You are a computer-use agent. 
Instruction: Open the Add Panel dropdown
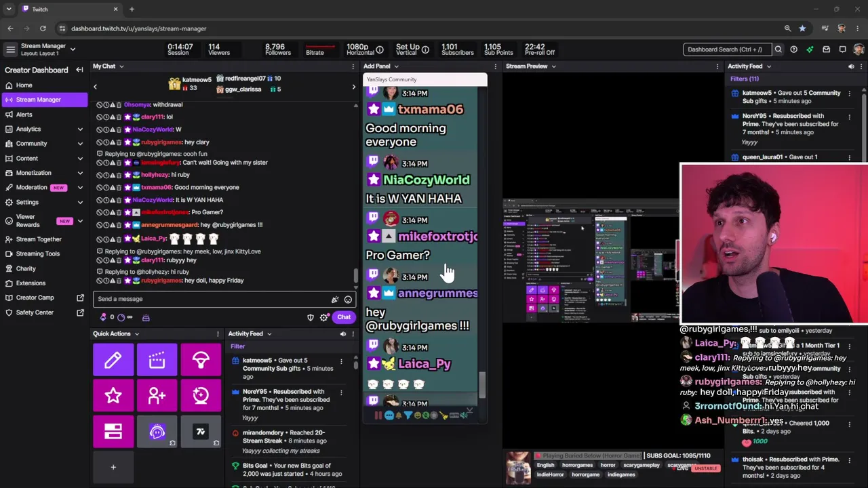(x=396, y=66)
